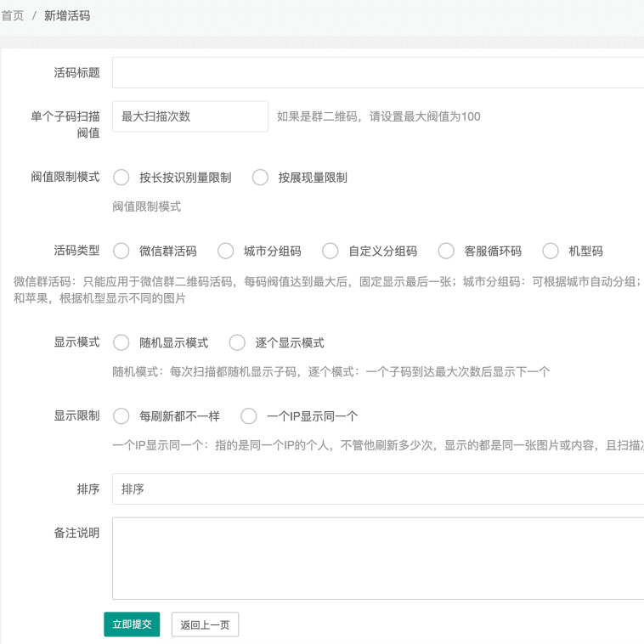
Task: Click the 新增活码 breadcrumb item
Action: (x=67, y=16)
